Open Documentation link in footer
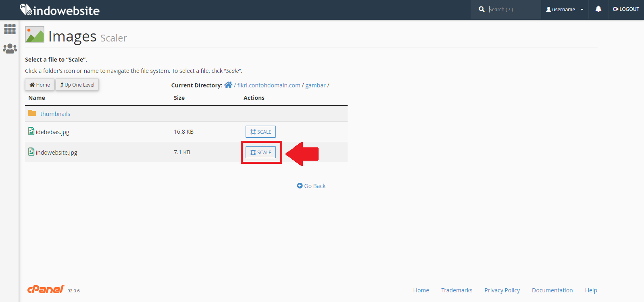This screenshot has width=644, height=302. [552, 290]
